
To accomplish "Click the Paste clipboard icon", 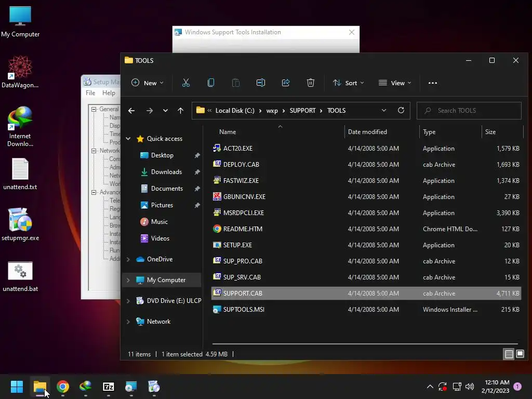I will point(236,83).
